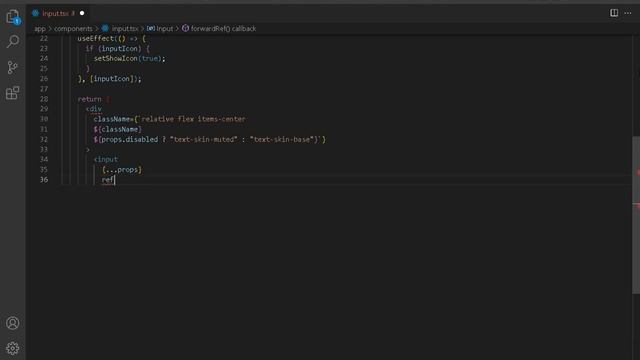Click the 'useEffect' text on line 22
The width and height of the screenshot is (640, 360).
(96, 38)
